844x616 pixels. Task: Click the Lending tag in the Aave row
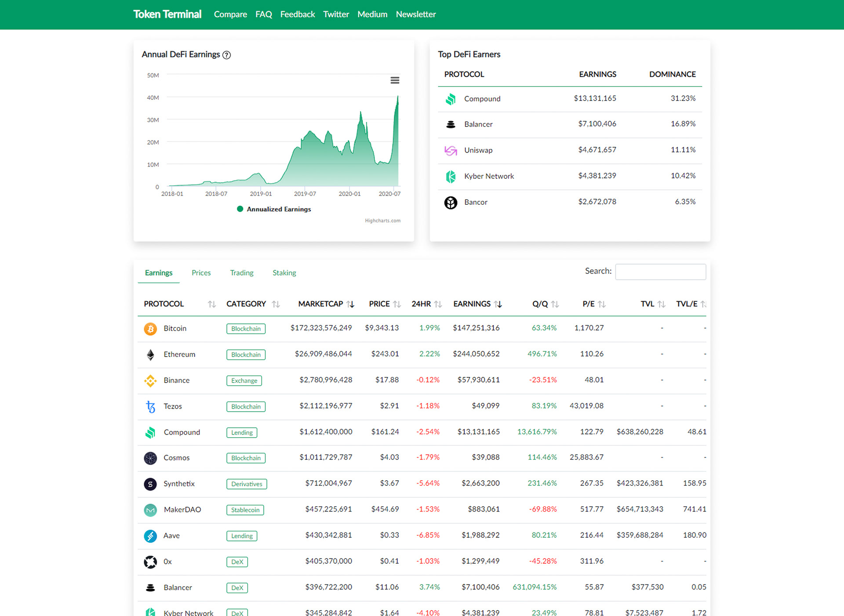(242, 536)
